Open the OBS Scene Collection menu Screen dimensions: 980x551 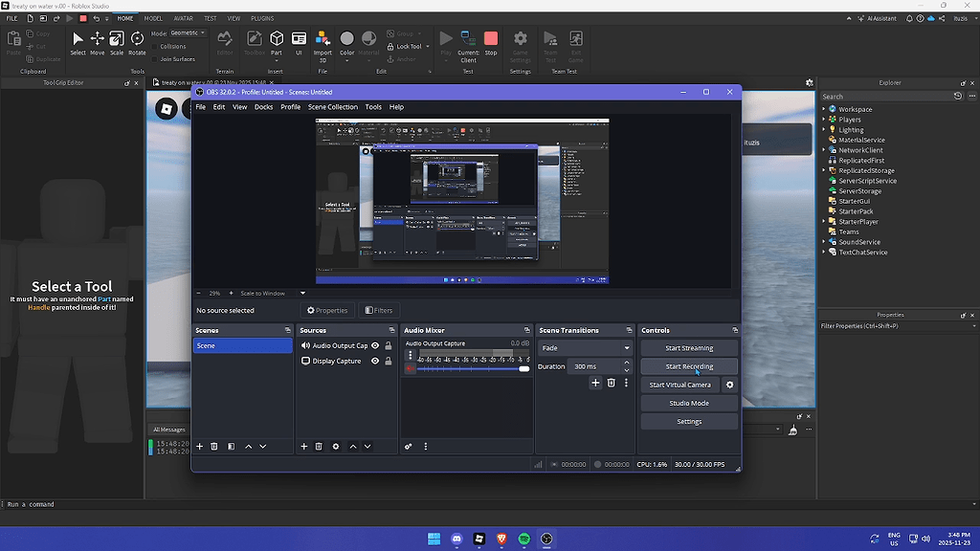point(332,107)
